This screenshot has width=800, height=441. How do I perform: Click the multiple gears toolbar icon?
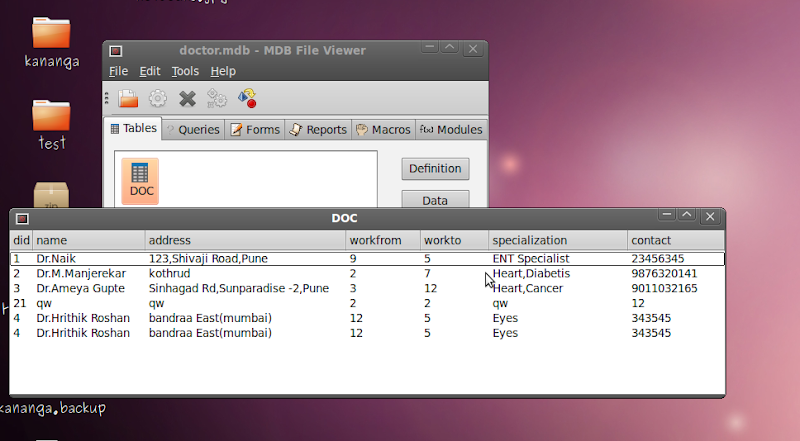[217, 99]
